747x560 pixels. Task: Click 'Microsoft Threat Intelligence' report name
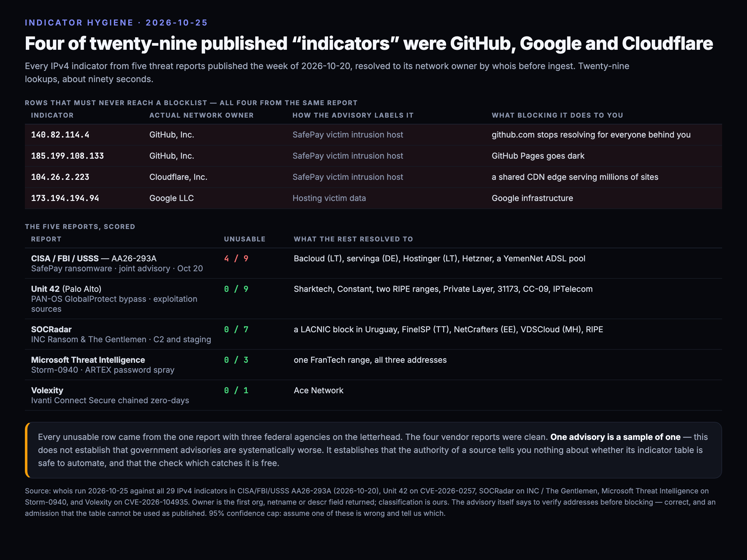88,360
